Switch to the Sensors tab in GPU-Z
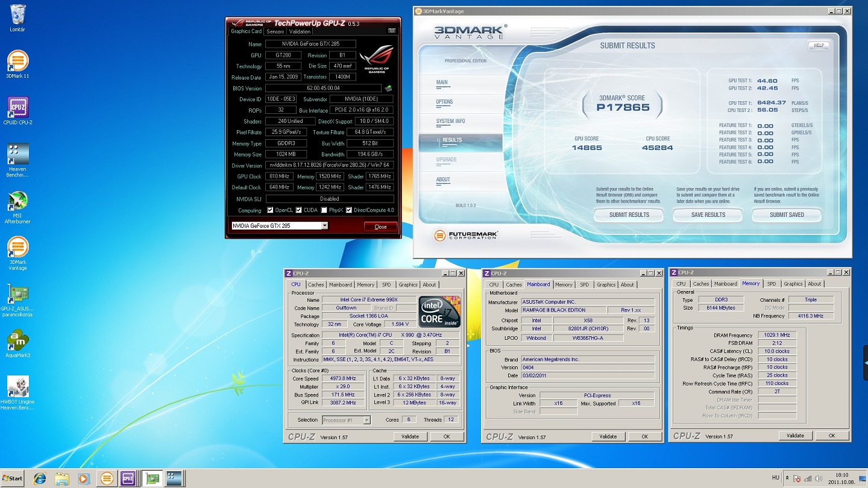The height and width of the screenshot is (488, 868). [275, 31]
